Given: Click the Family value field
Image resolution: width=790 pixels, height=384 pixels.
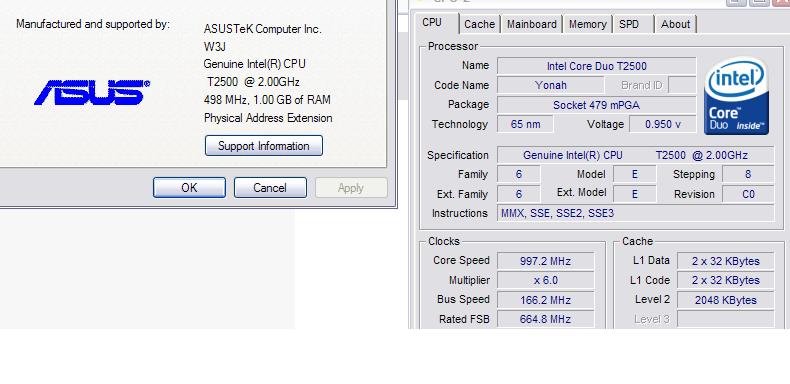Looking at the screenshot, I should coord(518,174).
